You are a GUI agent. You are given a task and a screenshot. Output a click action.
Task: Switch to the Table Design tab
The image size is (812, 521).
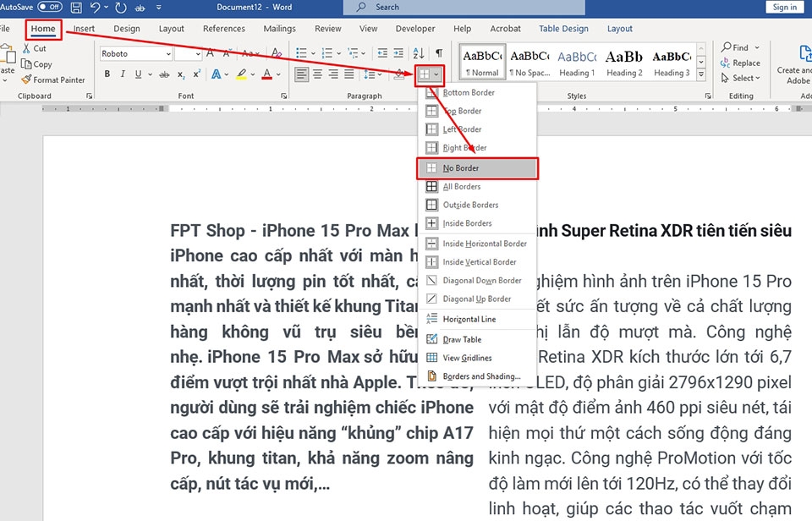(x=563, y=28)
